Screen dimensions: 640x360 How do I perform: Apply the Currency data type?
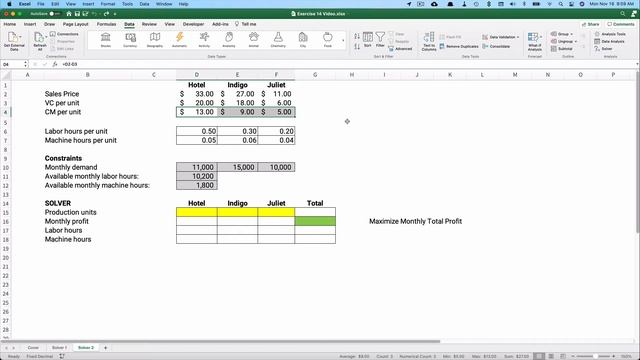tap(130, 40)
